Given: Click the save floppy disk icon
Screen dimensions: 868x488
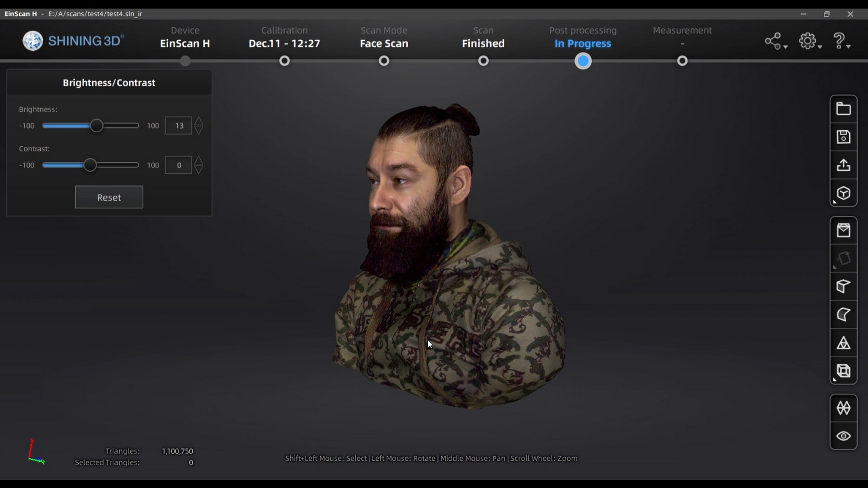Looking at the screenshot, I should (843, 137).
